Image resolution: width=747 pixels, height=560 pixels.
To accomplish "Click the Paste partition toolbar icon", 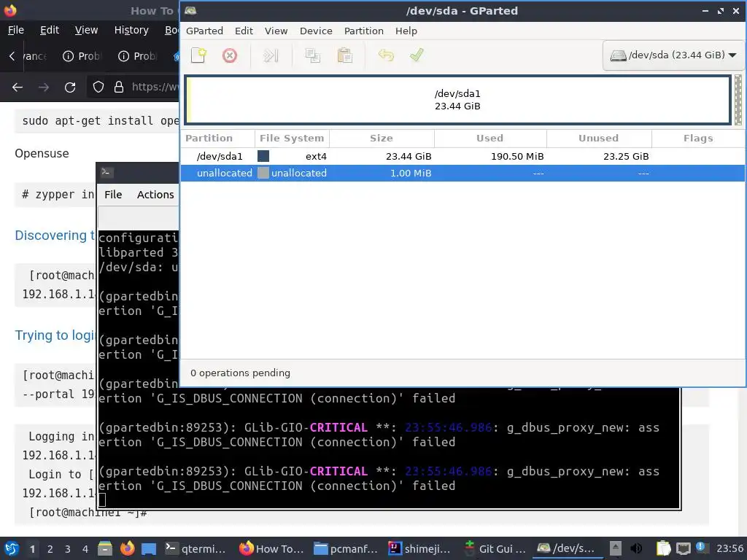I will pos(344,55).
